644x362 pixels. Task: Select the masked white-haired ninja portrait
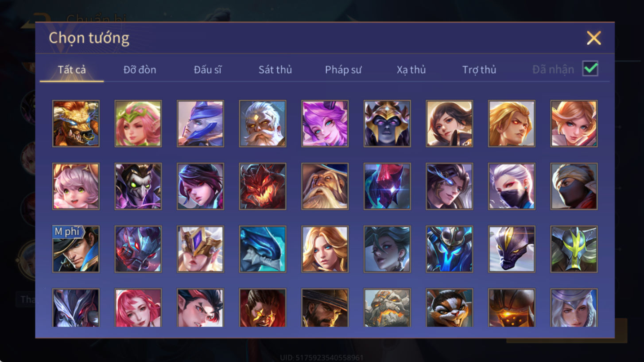(512, 187)
